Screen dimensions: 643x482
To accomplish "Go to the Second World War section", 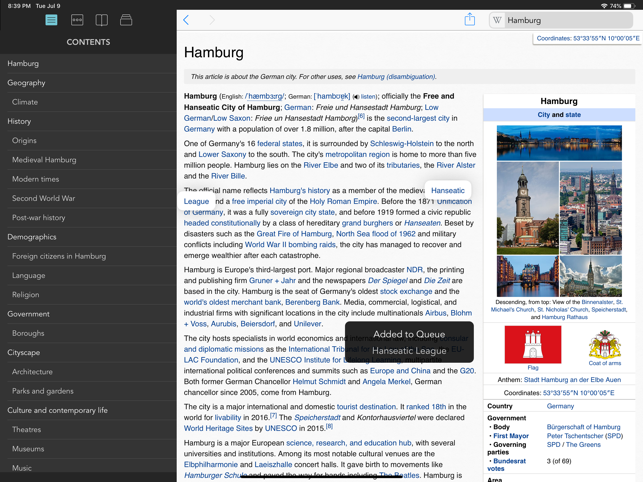I will [88, 199].
